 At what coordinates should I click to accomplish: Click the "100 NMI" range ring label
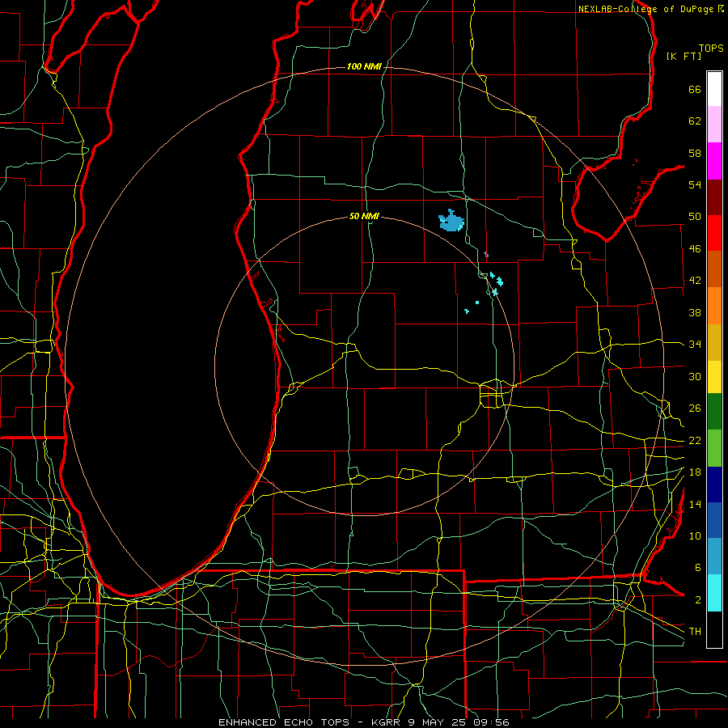[x=364, y=67]
